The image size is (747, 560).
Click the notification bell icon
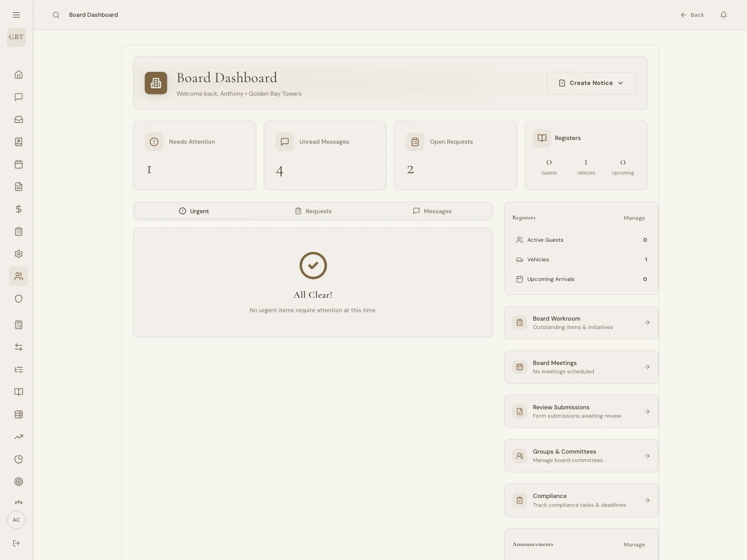tap(723, 15)
